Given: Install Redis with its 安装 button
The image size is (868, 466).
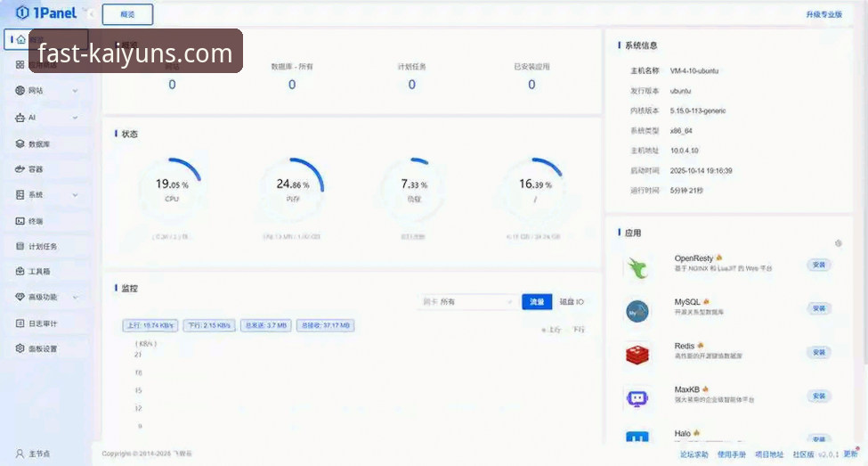Looking at the screenshot, I should (819, 352).
